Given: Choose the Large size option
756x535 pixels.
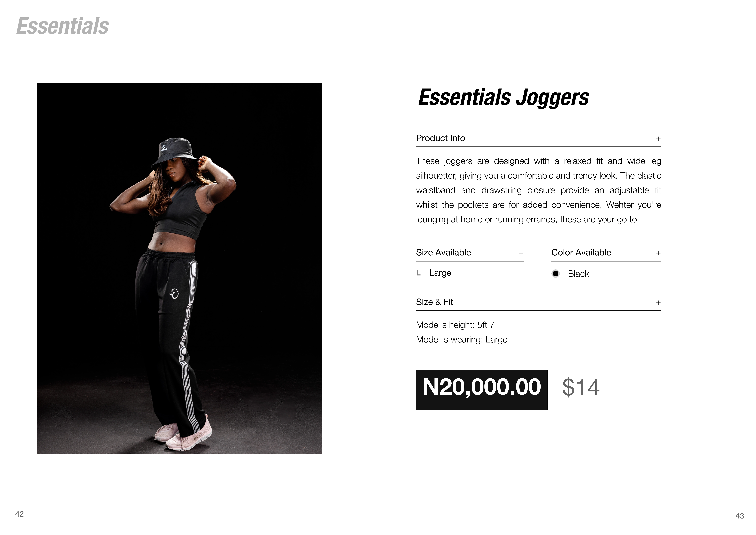Looking at the screenshot, I should (x=440, y=273).
